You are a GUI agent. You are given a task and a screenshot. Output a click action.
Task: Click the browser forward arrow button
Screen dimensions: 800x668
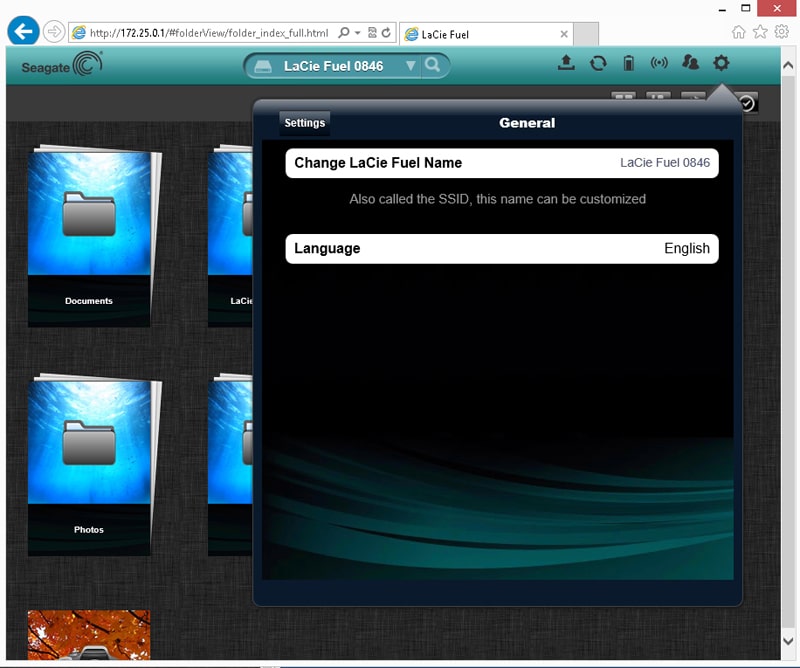(x=54, y=32)
